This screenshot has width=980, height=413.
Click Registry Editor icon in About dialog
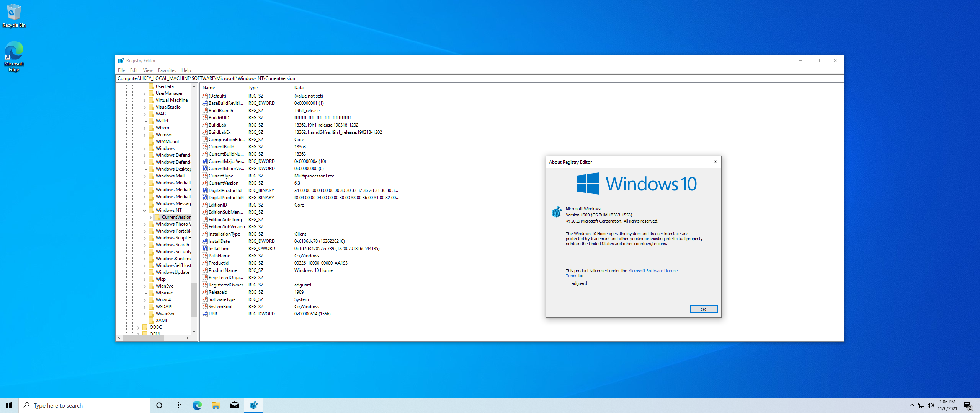pyautogui.click(x=557, y=212)
